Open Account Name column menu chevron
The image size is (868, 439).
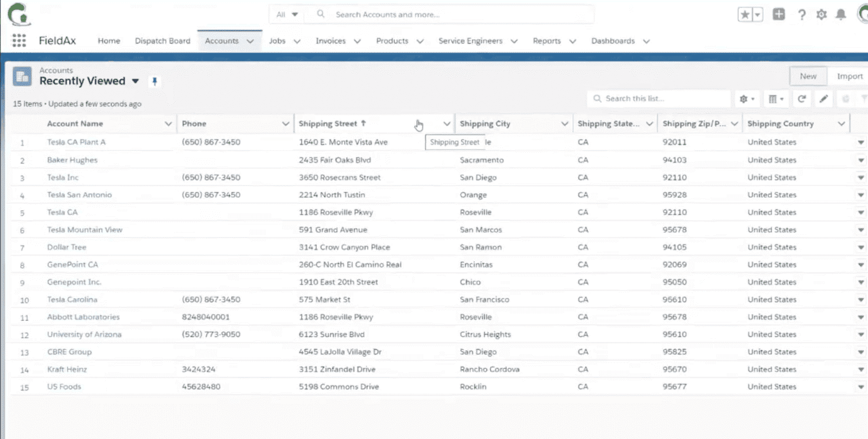coord(168,124)
